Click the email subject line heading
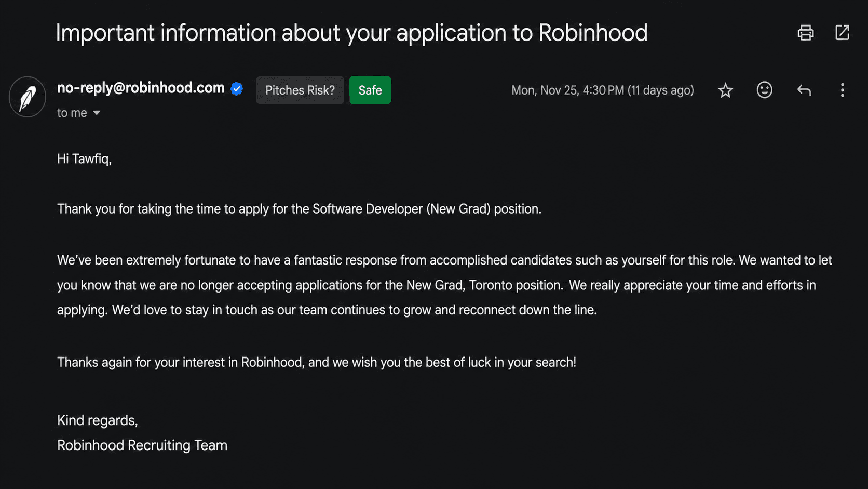 click(x=351, y=33)
